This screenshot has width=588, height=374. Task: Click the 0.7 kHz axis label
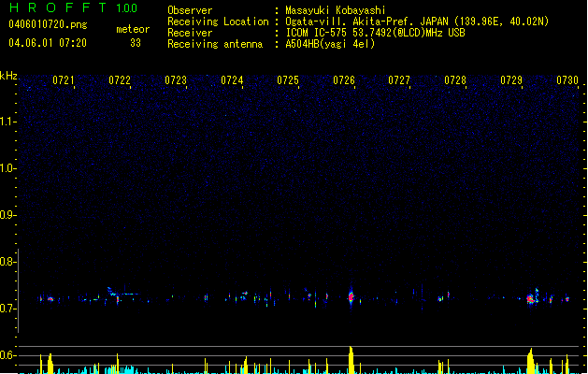[x=7, y=309]
